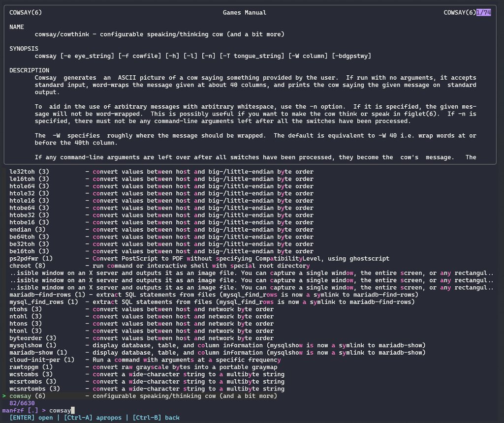Click the DESCRIPTION section heading
Viewport: 504px width, 423px height.
point(29,70)
